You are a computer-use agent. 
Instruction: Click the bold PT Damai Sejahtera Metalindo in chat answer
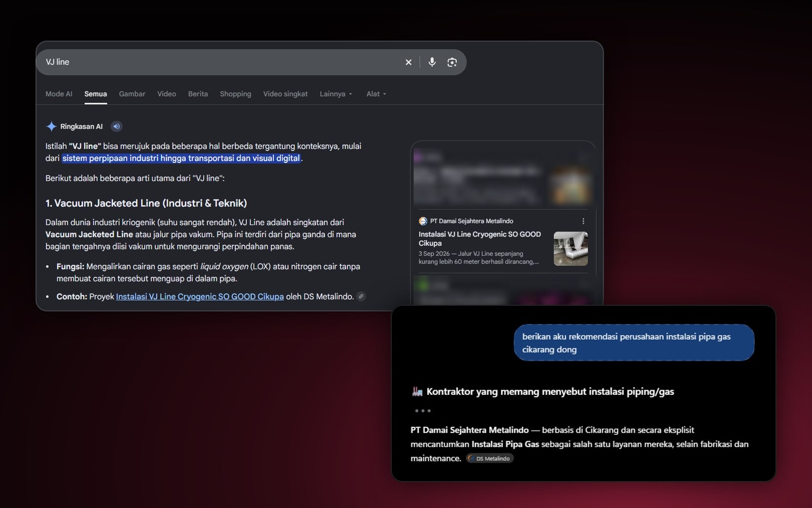(x=469, y=430)
